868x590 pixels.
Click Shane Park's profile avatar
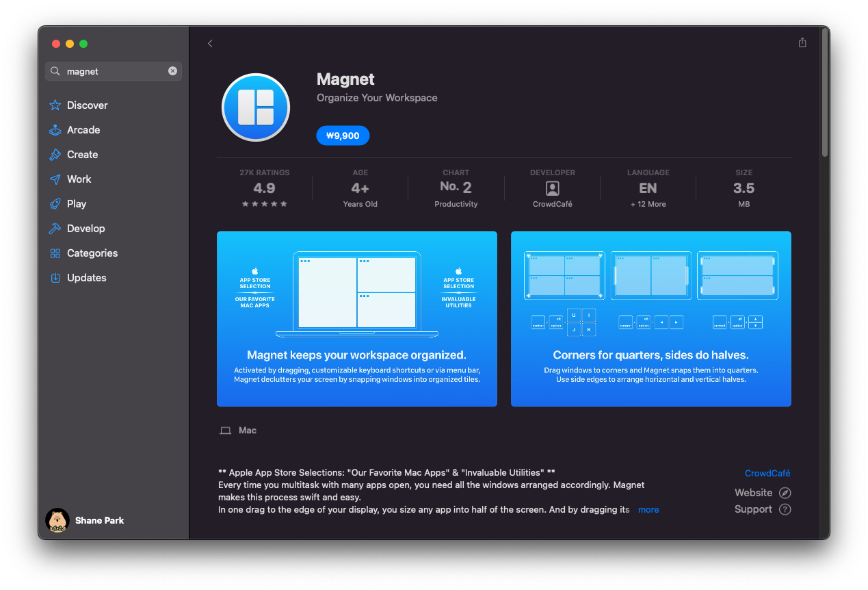point(57,520)
